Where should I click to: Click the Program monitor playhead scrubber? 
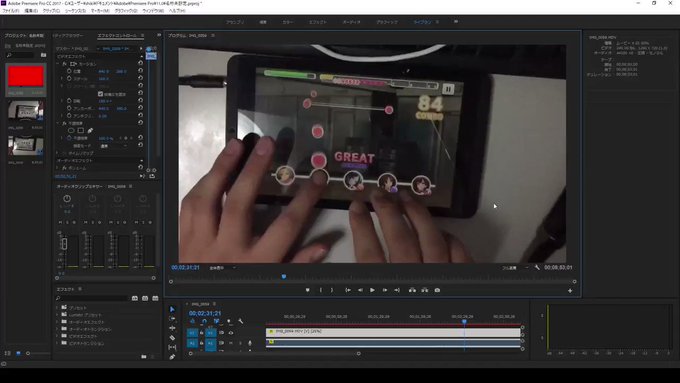(284, 276)
